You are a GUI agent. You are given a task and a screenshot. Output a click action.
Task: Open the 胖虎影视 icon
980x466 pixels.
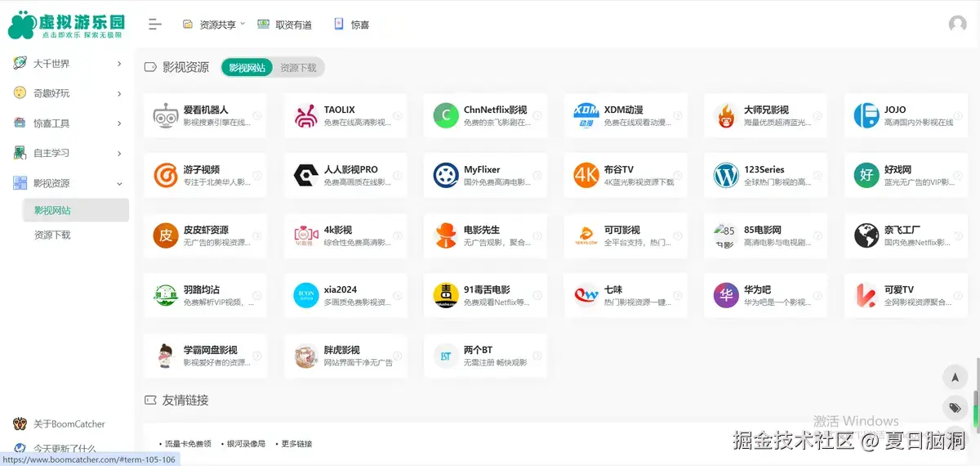(306, 356)
